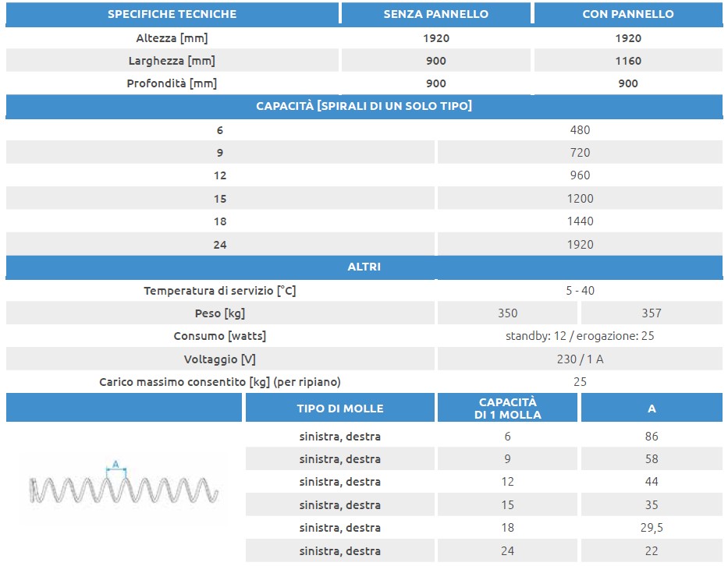
Task: Click the 357 weight value
Action: [651, 313]
